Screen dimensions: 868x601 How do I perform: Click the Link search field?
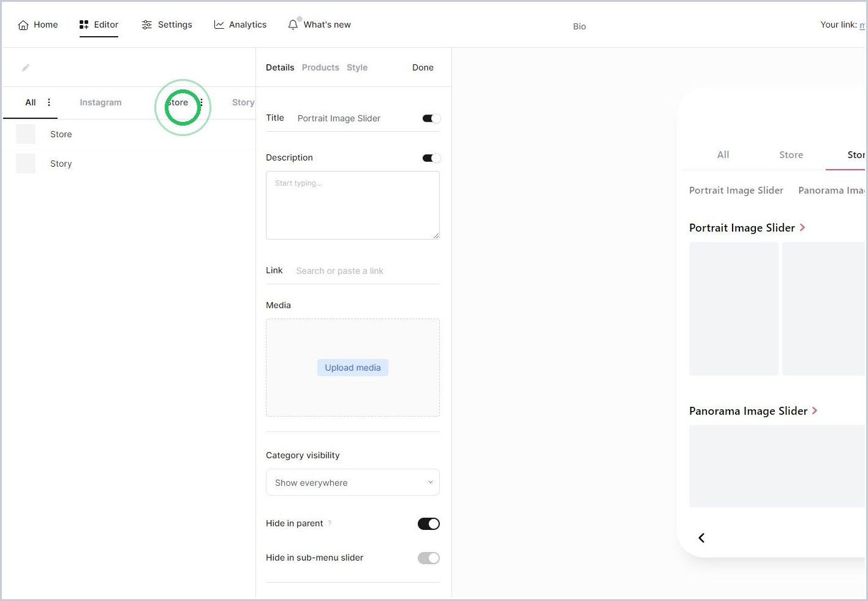(368, 271)
